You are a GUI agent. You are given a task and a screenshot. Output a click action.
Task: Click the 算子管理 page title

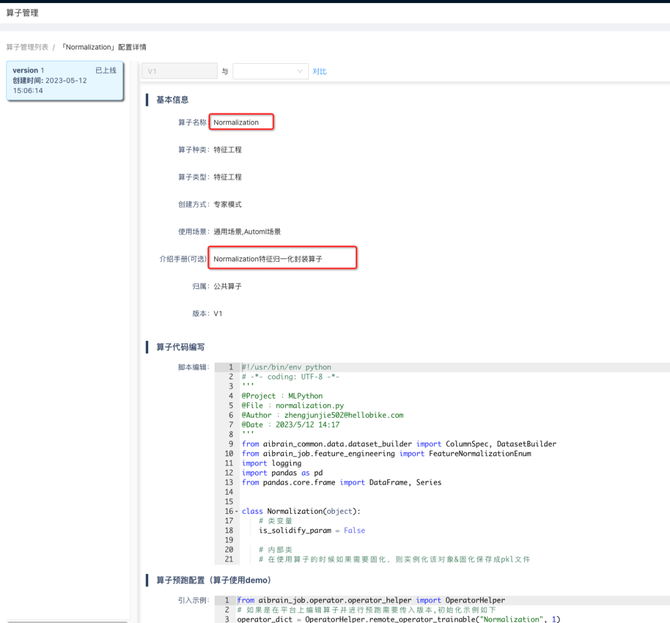coord(22,13)
